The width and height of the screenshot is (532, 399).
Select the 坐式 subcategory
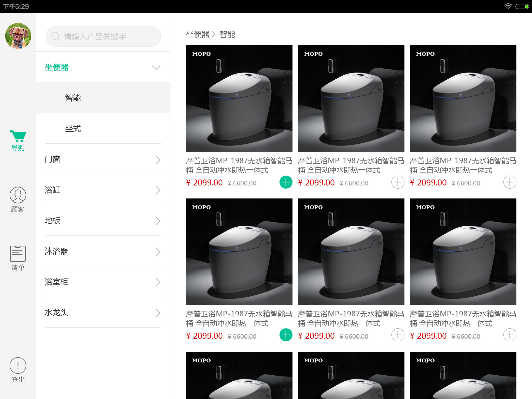tap(103, 128)
